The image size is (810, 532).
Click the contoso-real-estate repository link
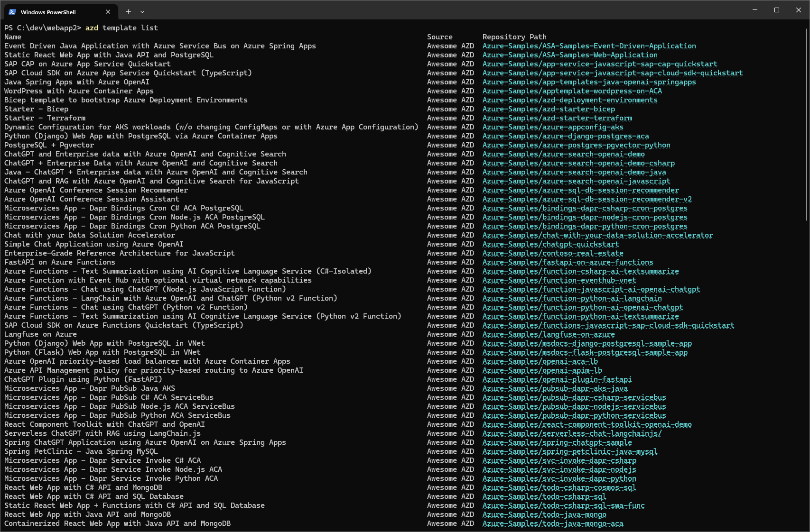tap(553, 253)
